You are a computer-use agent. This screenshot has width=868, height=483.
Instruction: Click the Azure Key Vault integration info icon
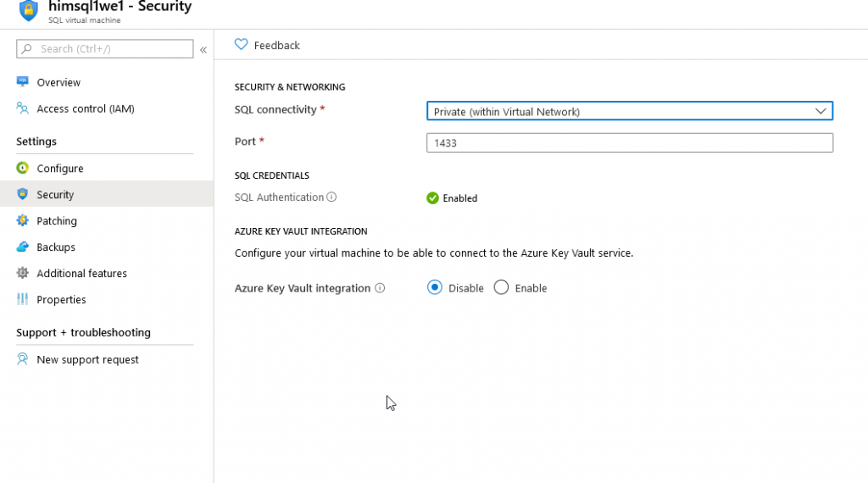(380, 288)
